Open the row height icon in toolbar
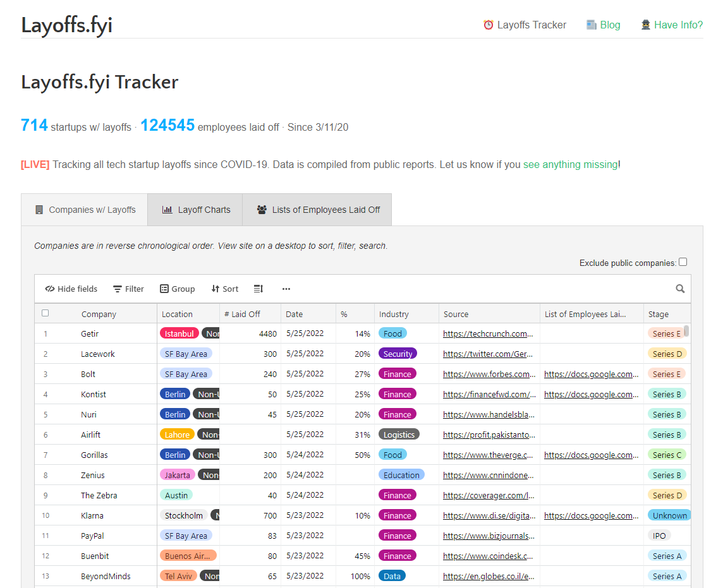Image resolution: width=723 pixels, height=588 pixels. (x=258, y=289)
